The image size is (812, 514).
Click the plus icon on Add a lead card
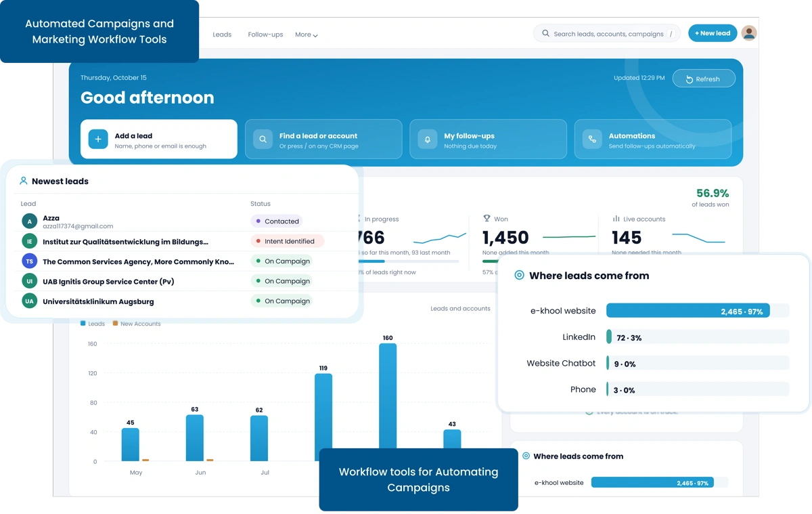pyautogui.click(x=98, y=139)
